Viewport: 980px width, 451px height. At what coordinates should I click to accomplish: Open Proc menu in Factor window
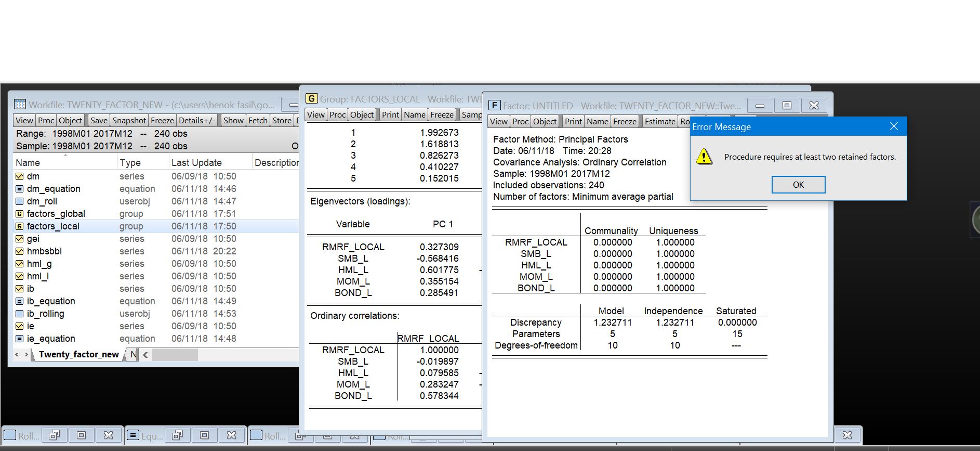pos(520,121)
